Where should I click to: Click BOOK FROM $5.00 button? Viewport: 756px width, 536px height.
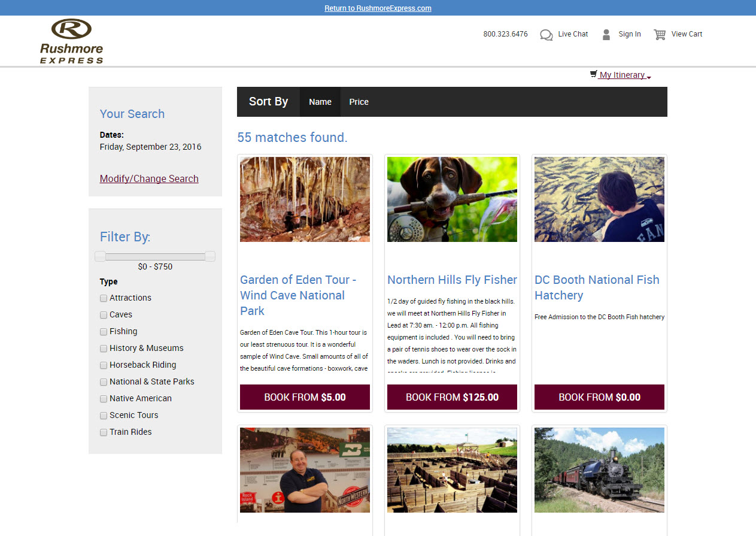[x=305, y=397]
